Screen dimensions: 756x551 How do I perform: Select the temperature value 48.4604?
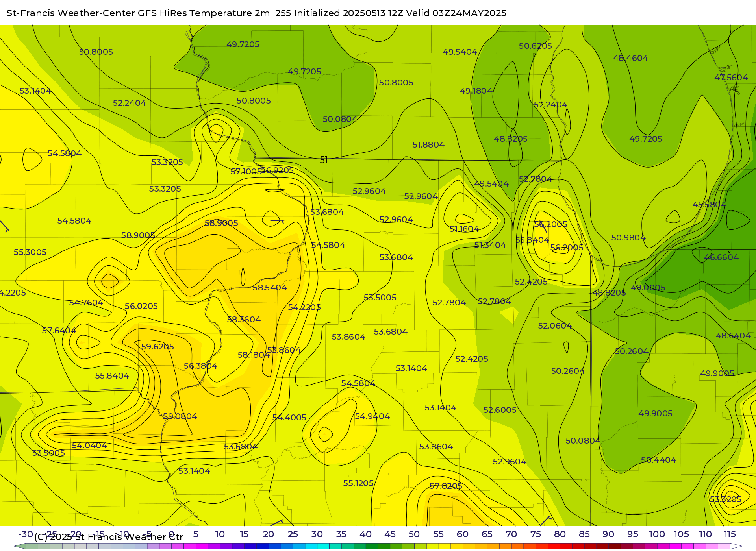[x=630, y=58]
